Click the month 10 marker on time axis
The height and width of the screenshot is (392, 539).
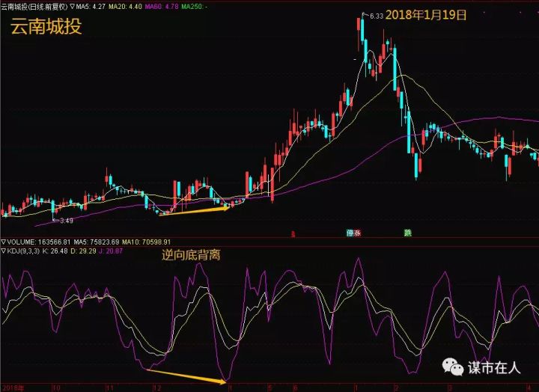56,388
